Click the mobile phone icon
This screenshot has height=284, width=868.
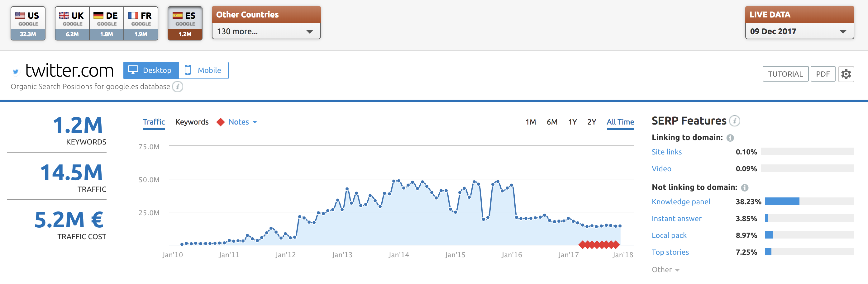coord(188,70)
